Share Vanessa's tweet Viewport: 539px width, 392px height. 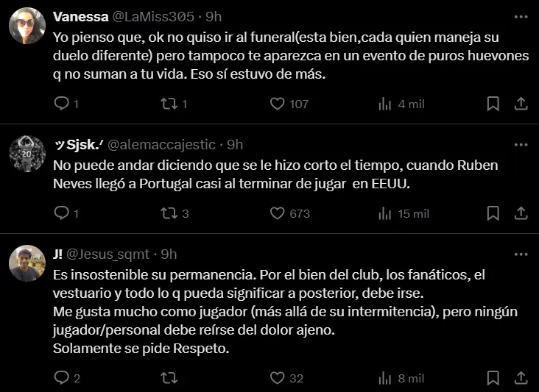pos(520,104)
